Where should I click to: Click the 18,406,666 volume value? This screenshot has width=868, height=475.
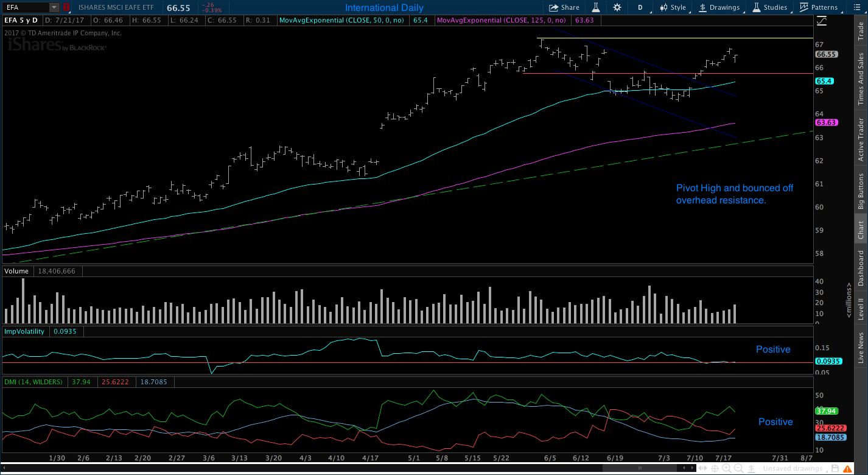(56, 271)
